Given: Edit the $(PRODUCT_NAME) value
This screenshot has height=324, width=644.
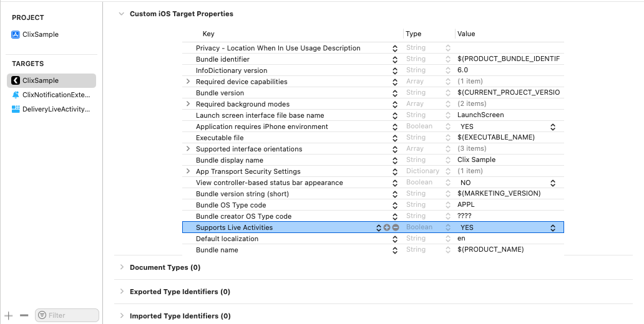Looking at the screenshot, I should (x=490, y=249).
